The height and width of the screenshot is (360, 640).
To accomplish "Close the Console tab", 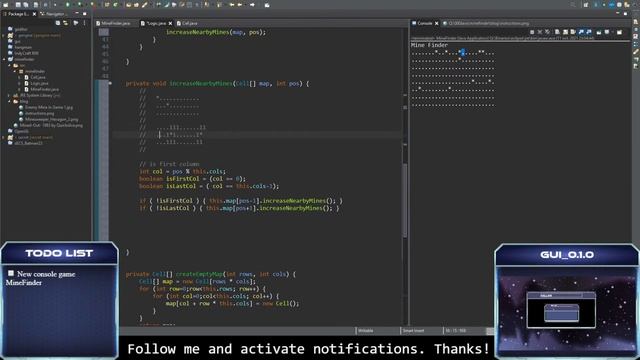I will coord(436,23).
